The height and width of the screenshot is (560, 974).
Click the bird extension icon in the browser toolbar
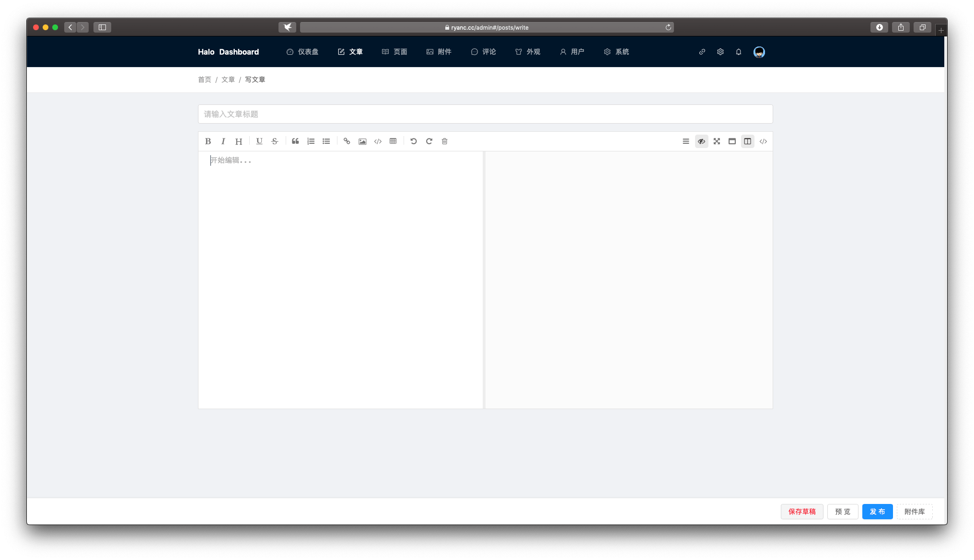tap(288, 27)
